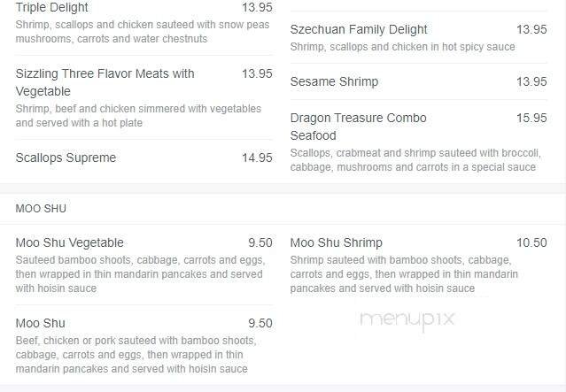Image resolution: width=566 pixels, height=392 pixels.
Task: Click the Sizzling Three Flavor Meats price
Action: 257,73
